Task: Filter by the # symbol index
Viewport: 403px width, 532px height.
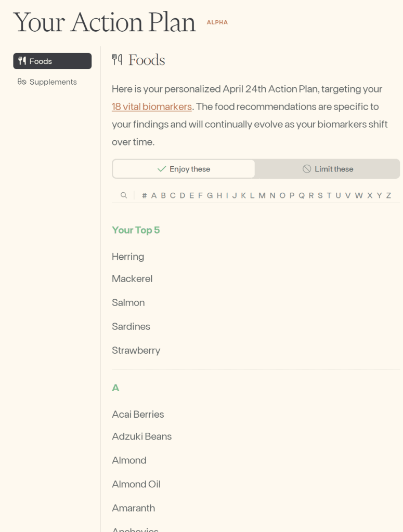Action: (x=144, y=195)
